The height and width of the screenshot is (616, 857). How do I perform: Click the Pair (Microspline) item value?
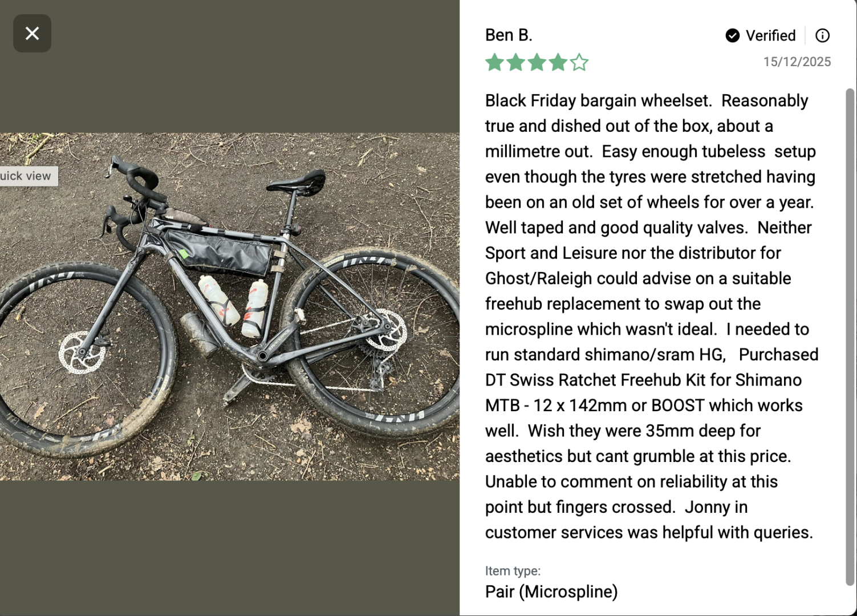point(551,592)
